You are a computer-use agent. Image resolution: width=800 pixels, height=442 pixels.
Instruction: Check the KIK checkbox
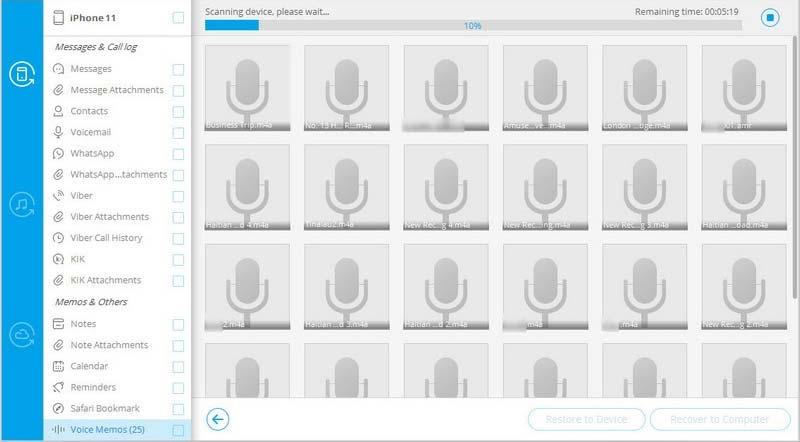[178, 260]
